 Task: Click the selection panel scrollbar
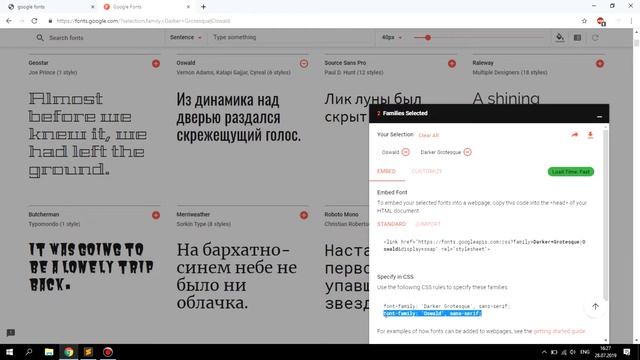(605, 214)
